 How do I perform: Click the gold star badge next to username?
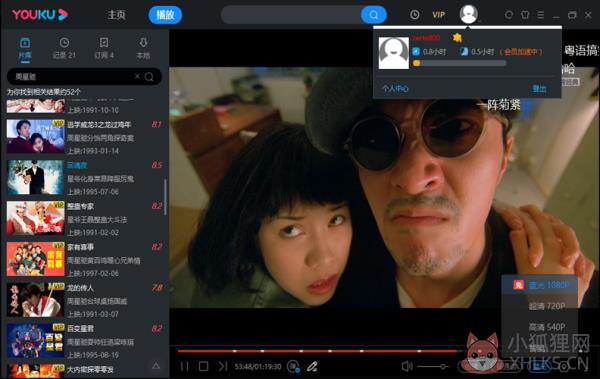tap(457, 38)
